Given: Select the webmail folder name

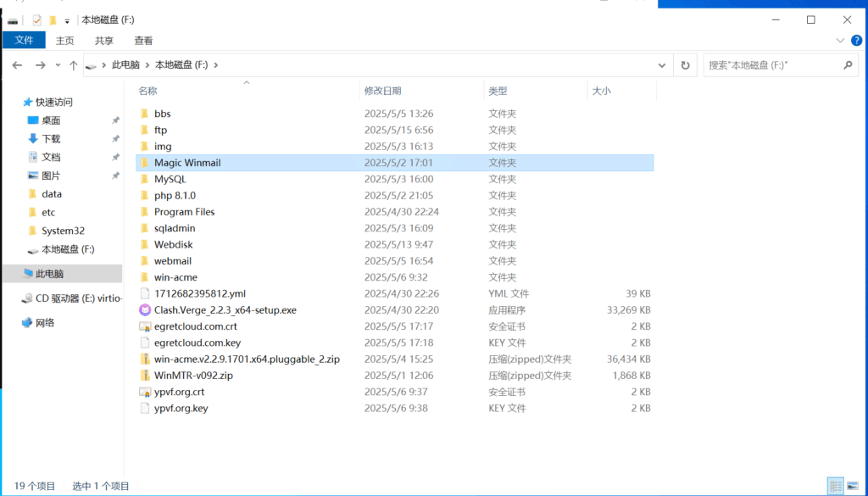Looking at the screenshot, I should click(x=173, y=261).
